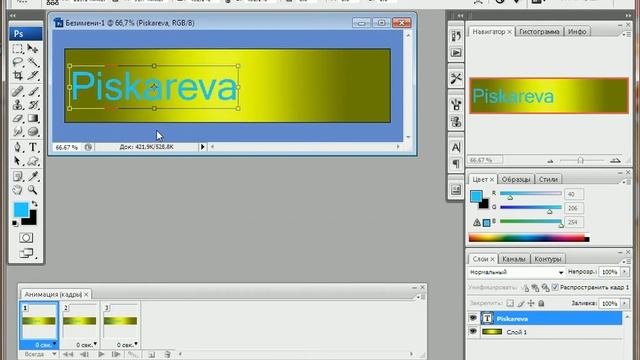Open the Нормальный blend mode dropdown
Image resolution: width=640 pixels, height=360 pixels.
pyautogui.click(x=516, y=272)
